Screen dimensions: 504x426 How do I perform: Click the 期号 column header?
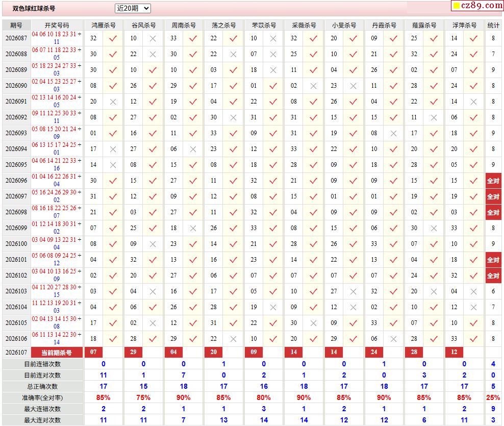click(16, 25)
